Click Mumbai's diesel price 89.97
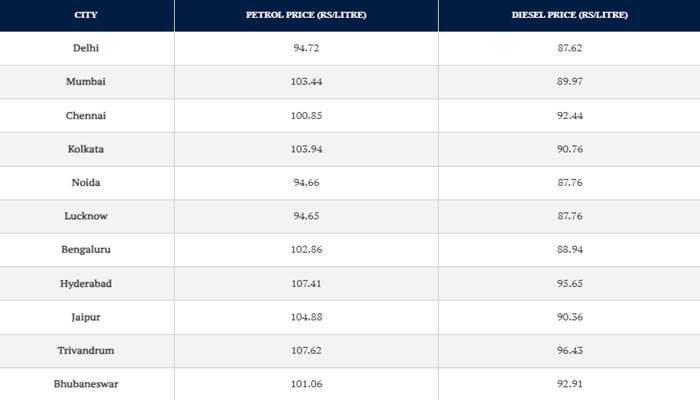This screenshot has height=400, width=700. (x=569, y=82)
